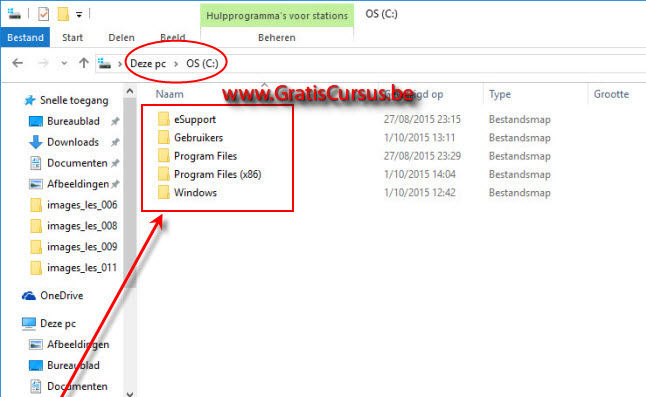Image resolution: width=646 pixels, height=397 pixels.
Task: Select the Beheren tab
Action: tap(277, 37)
